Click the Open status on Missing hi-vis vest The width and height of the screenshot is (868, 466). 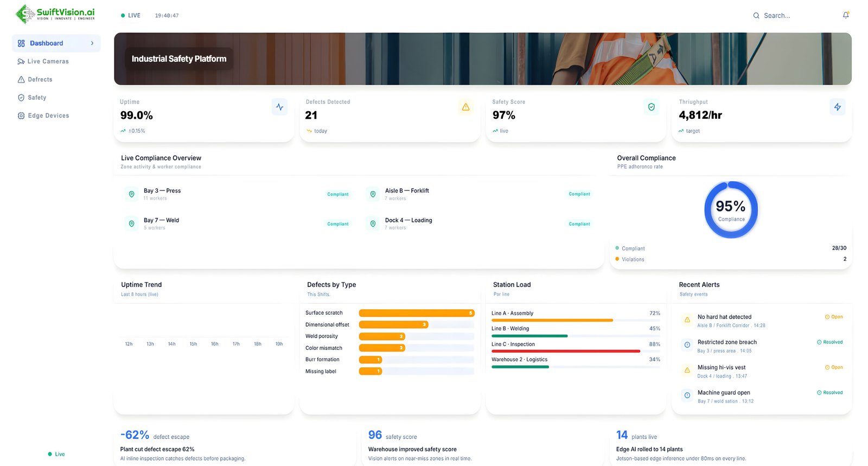[834, 367]
